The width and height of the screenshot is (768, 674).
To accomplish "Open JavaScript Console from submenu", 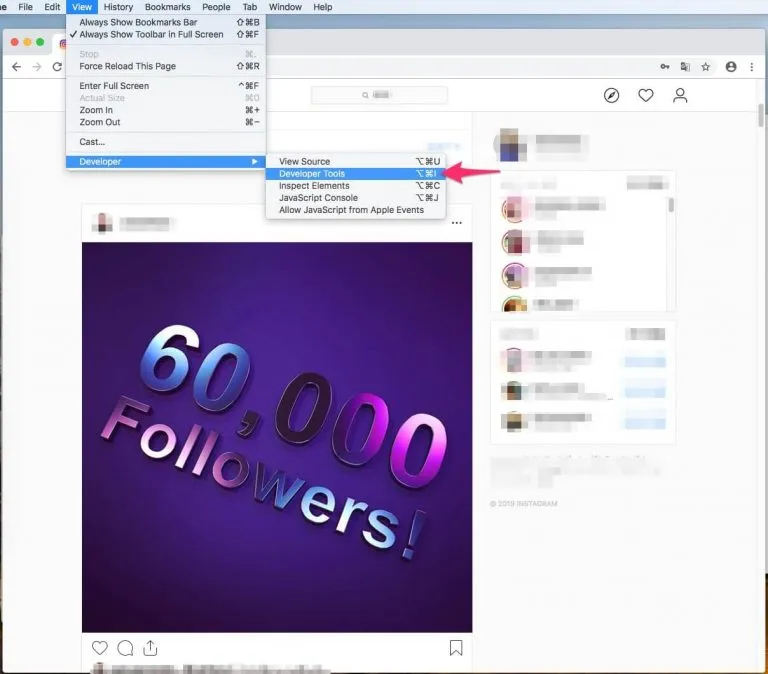I will 356,198.
